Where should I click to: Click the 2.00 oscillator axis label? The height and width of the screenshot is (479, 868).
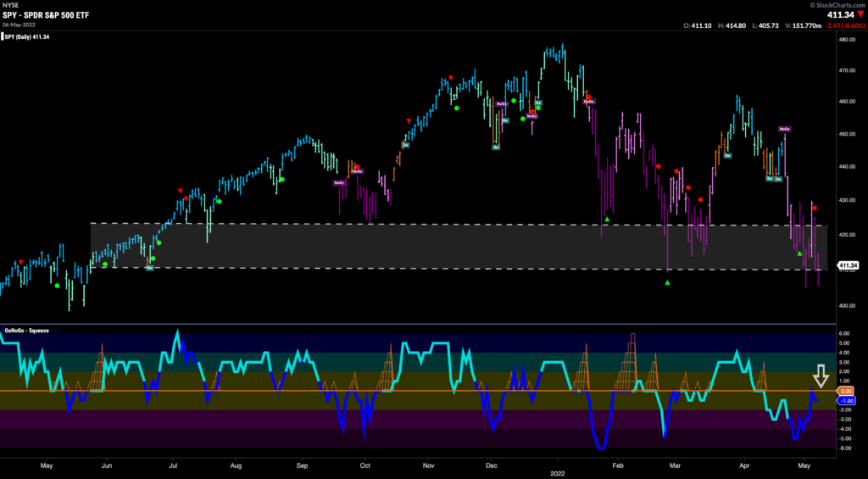(x=845, y=371)
